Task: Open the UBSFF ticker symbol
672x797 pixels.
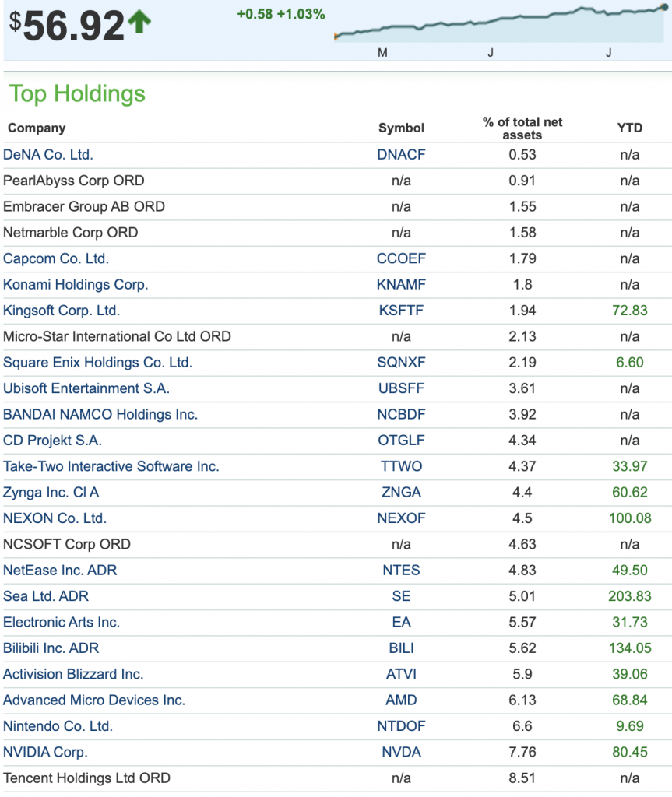Action: 401,388
